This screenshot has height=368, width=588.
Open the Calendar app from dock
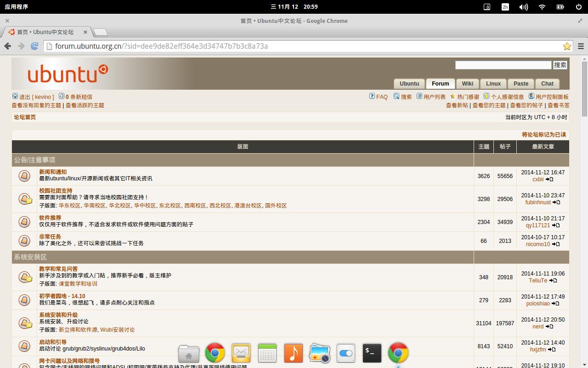click(x=267, y=353)
